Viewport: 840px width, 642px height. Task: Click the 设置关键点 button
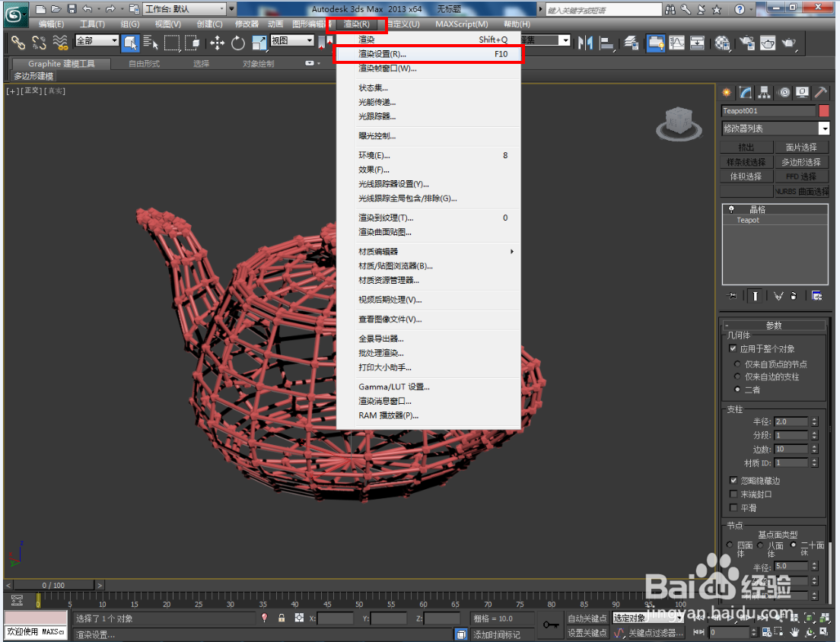[587, 633]
